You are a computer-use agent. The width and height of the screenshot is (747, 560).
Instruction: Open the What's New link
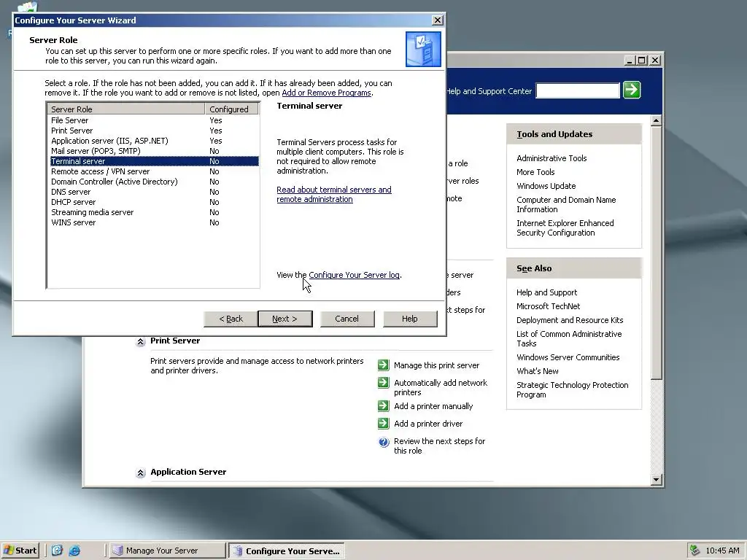coord(538,371)
